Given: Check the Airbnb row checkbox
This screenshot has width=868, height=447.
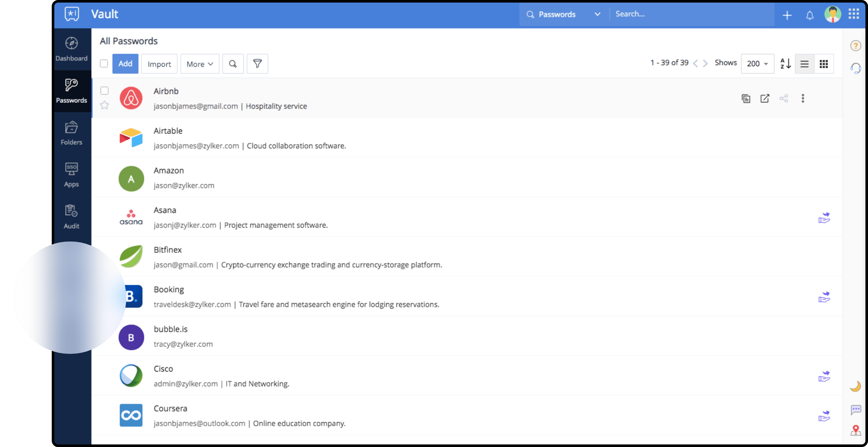Looking at the screenshot, I should click(104, 91).
